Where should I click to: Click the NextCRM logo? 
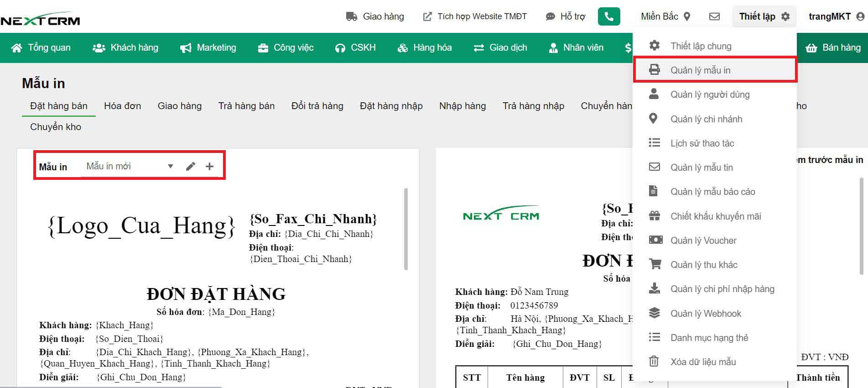pyautogui.click(x=40, y=20)
